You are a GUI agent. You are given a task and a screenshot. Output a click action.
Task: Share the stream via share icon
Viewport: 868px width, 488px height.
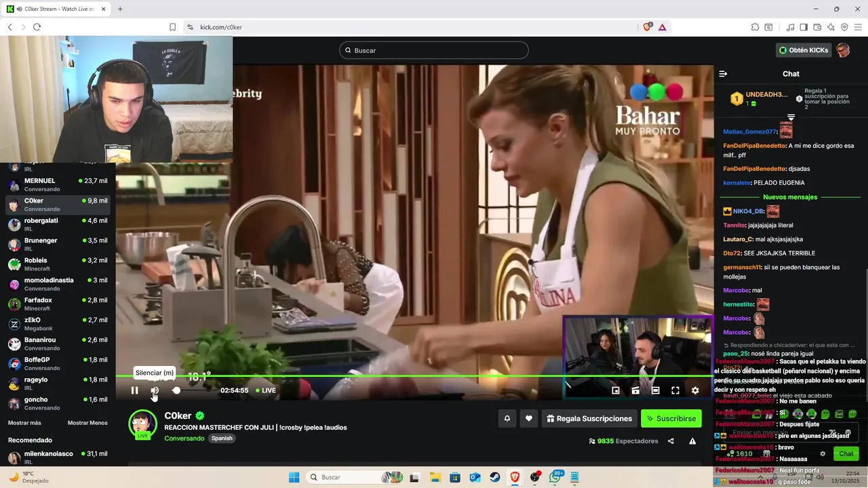click(x=671, y=441)
